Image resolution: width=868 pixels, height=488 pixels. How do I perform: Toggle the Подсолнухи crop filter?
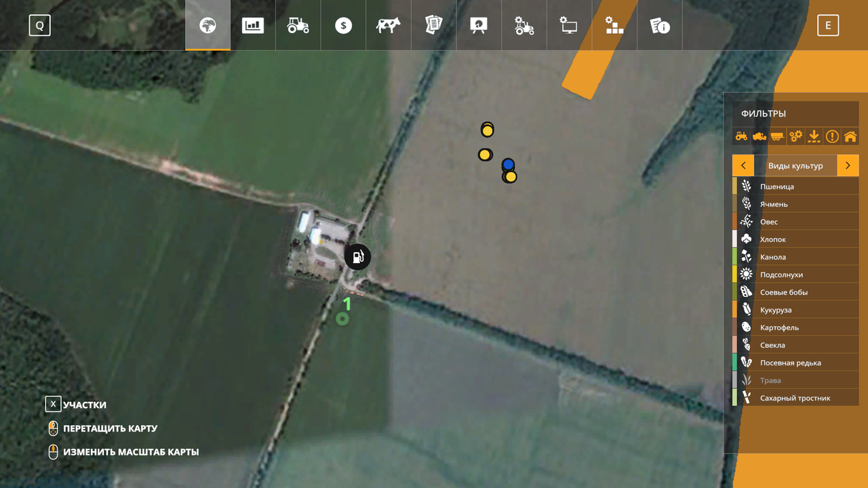click(795, 274)
